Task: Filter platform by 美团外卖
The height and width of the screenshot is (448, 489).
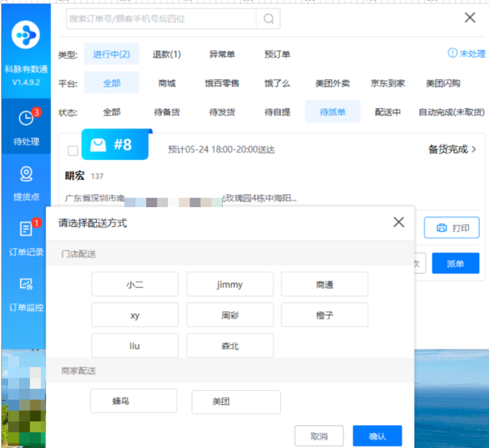Action: (333, 83)
